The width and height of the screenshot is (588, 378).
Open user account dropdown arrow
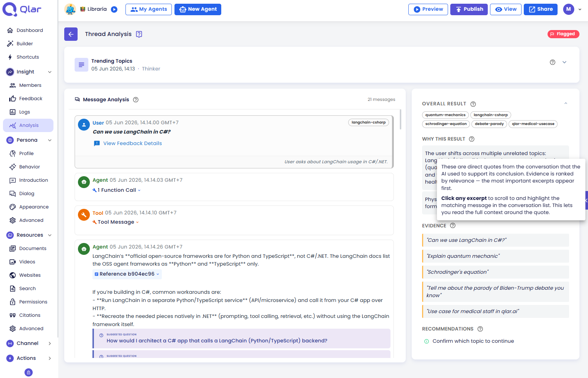(580, 9)
